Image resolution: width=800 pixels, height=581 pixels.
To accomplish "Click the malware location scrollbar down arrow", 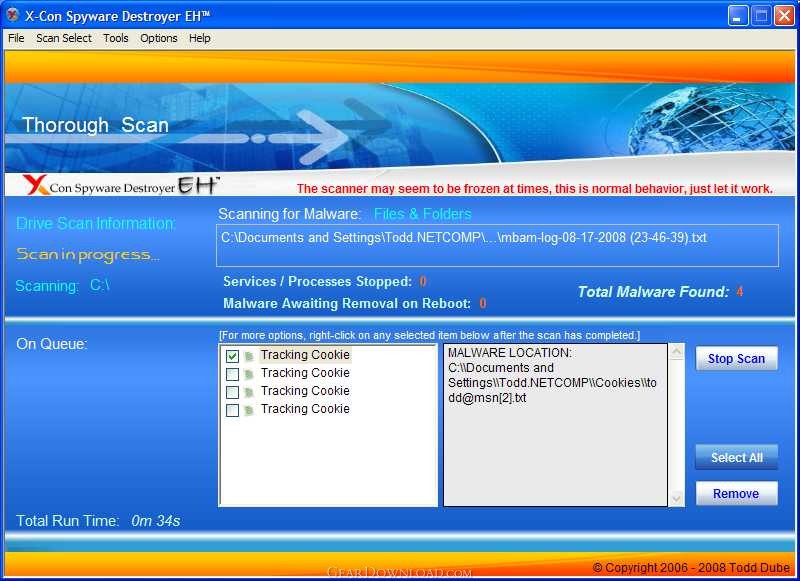I will coord(677,498).
